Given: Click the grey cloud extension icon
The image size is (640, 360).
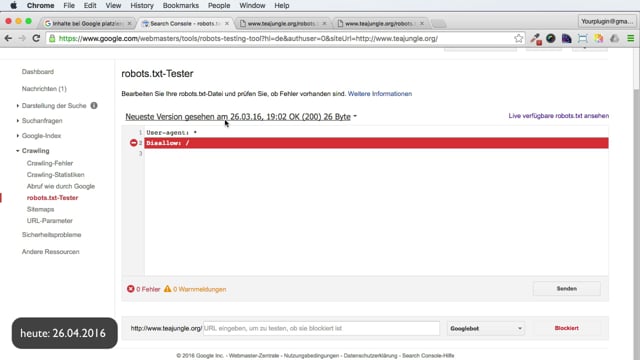Looking at the screenshot, I should tap(614, 38).
